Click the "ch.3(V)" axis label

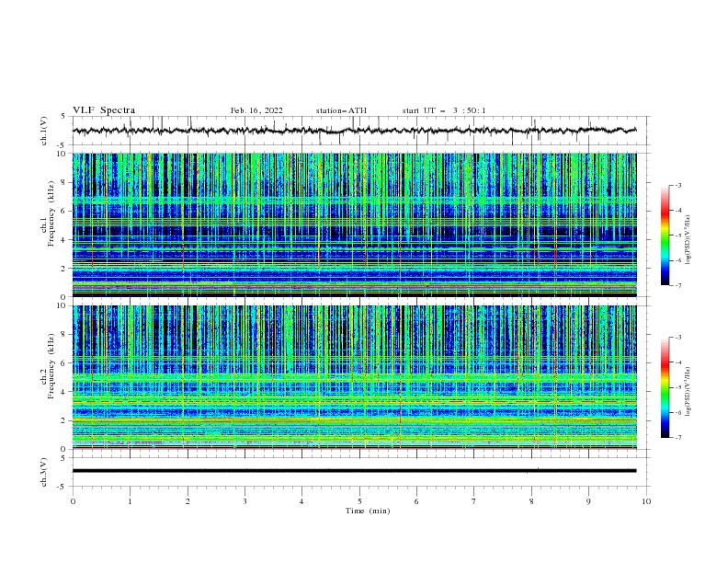click(44, 472)
